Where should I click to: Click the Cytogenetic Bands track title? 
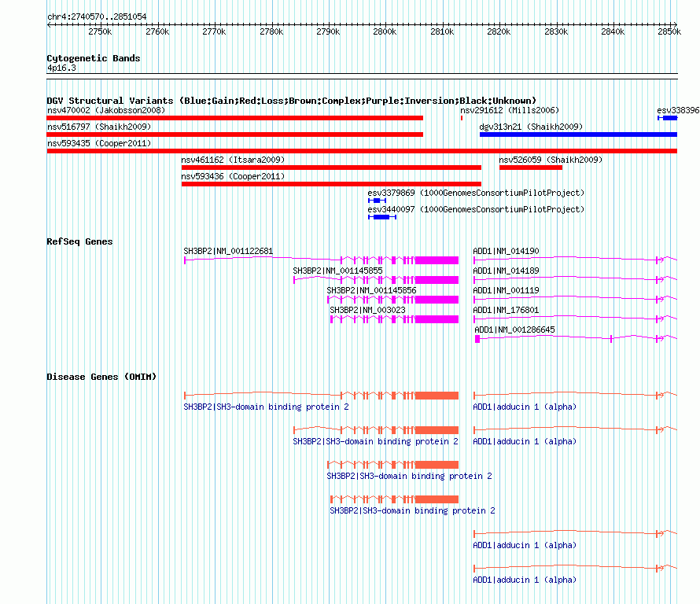click(94, 58)
